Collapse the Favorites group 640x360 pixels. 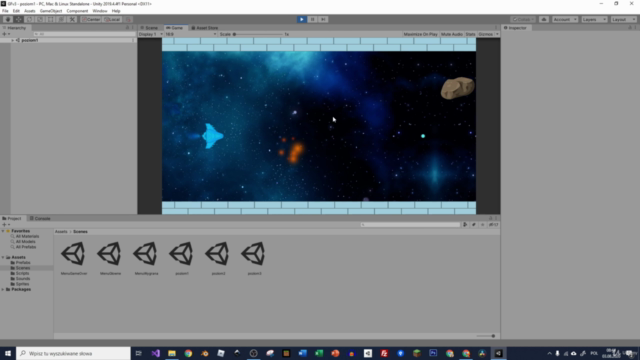pyautogui.click(x=3, y=231)
